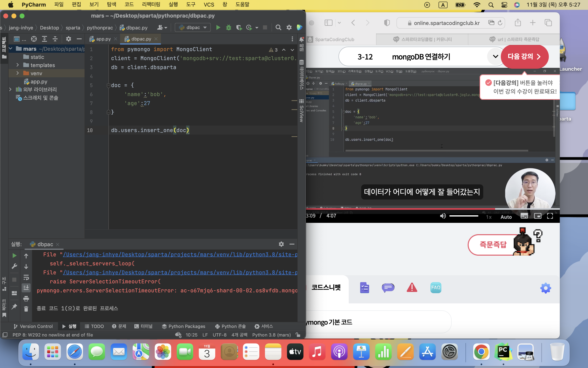
Task: Start debugging with the bug icon
Action: click(228, 28)
